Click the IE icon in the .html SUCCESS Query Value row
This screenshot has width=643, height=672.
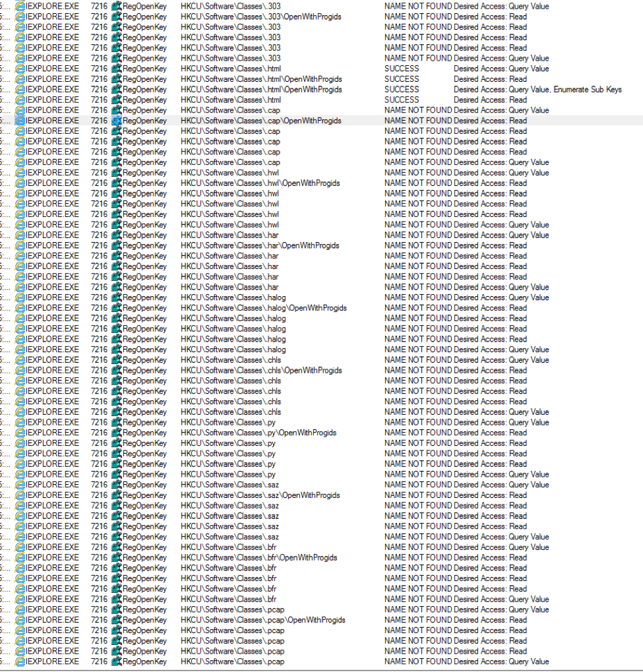point(20,69)
